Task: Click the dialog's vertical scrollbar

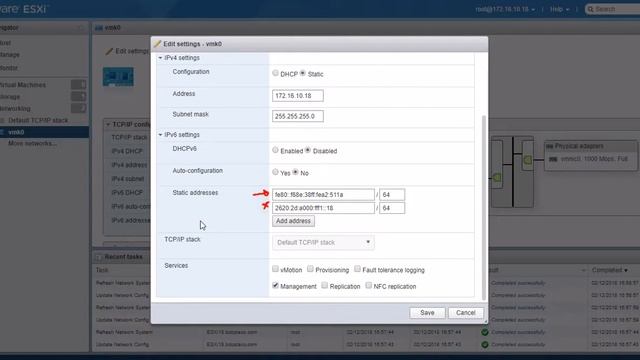Action: 484,207
